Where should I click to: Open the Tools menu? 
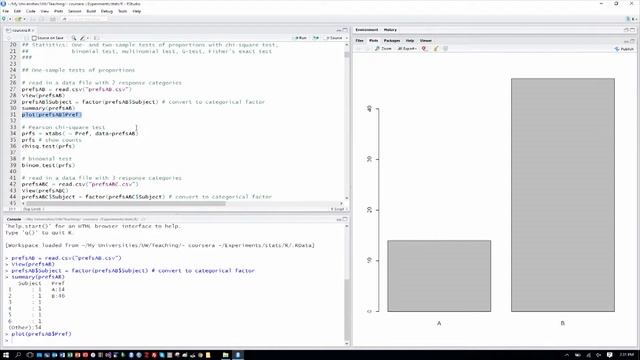click(x=122, y=11)
